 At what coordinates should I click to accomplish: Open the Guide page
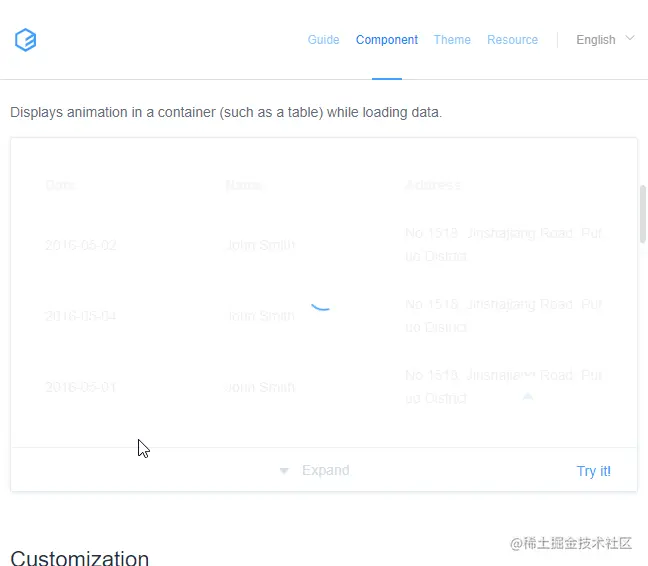click(323, 40)
